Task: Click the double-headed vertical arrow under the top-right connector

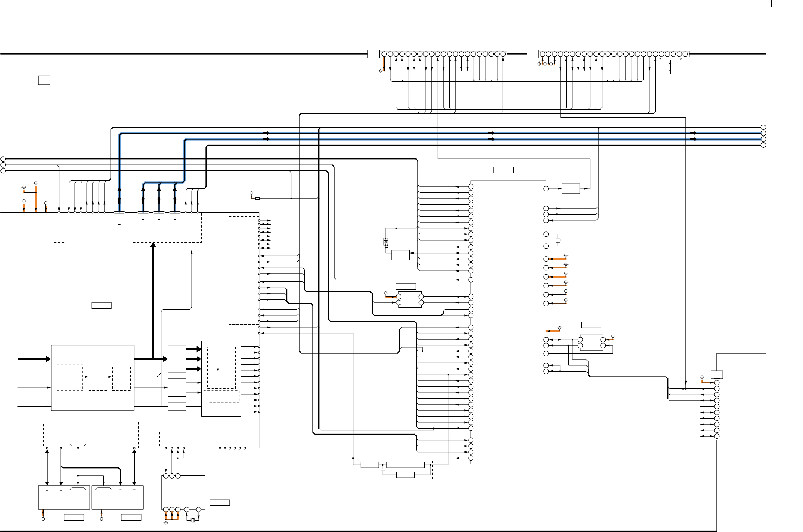Action: point(671,67)
